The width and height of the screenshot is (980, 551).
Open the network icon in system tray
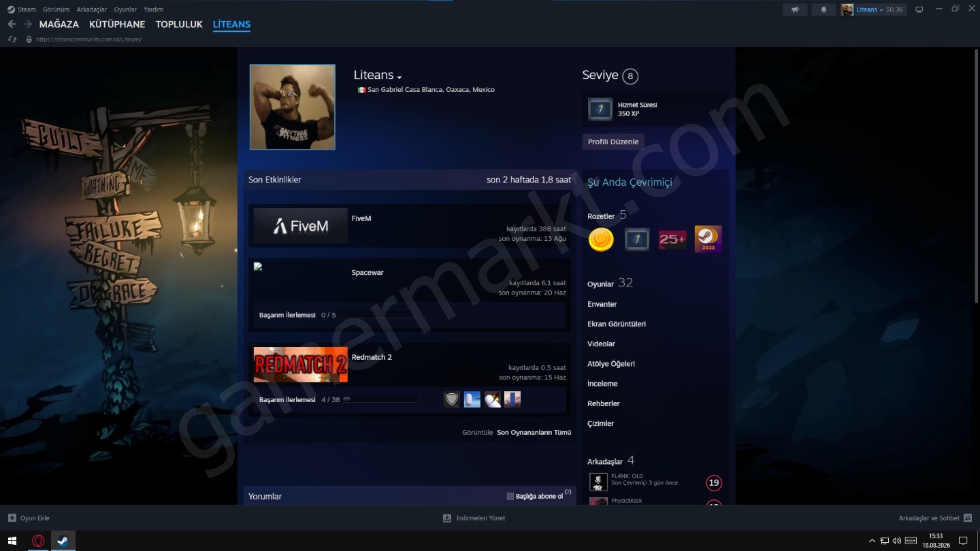885,541
